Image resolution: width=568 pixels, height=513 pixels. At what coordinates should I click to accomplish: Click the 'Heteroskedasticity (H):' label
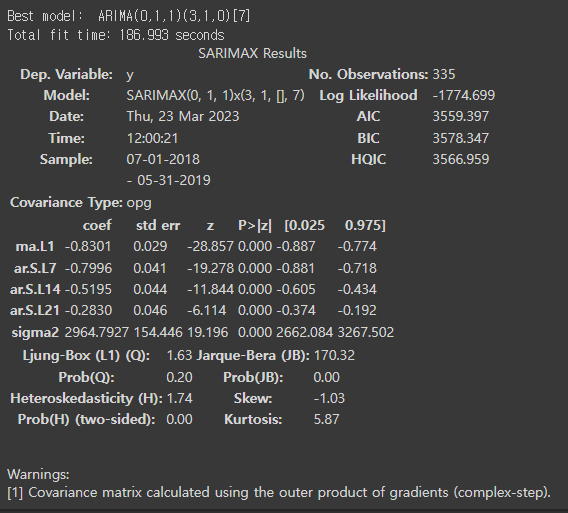tap(86, 399)
